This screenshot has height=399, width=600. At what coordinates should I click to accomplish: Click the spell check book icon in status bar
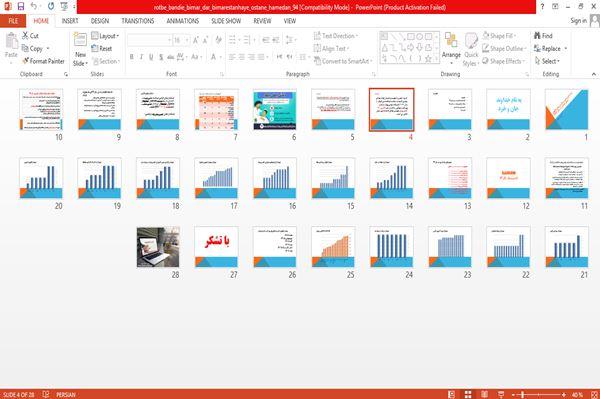(x=46, y=394)
